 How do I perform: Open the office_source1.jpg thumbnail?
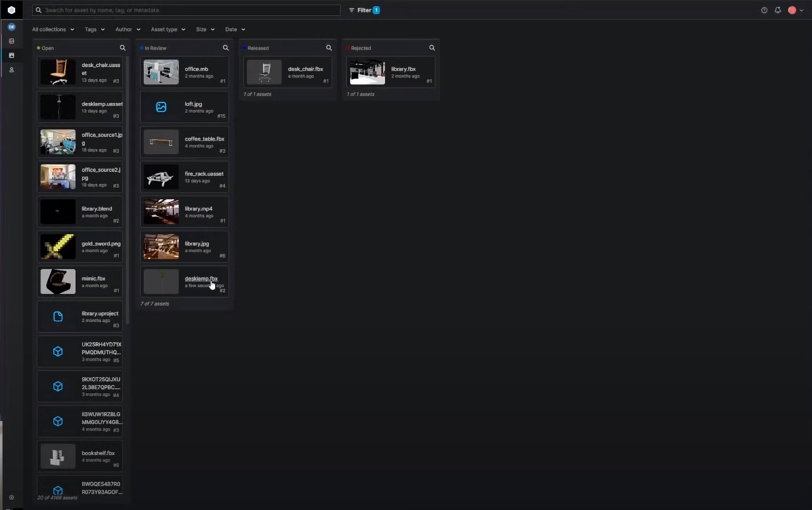click(x=58, y=142)
